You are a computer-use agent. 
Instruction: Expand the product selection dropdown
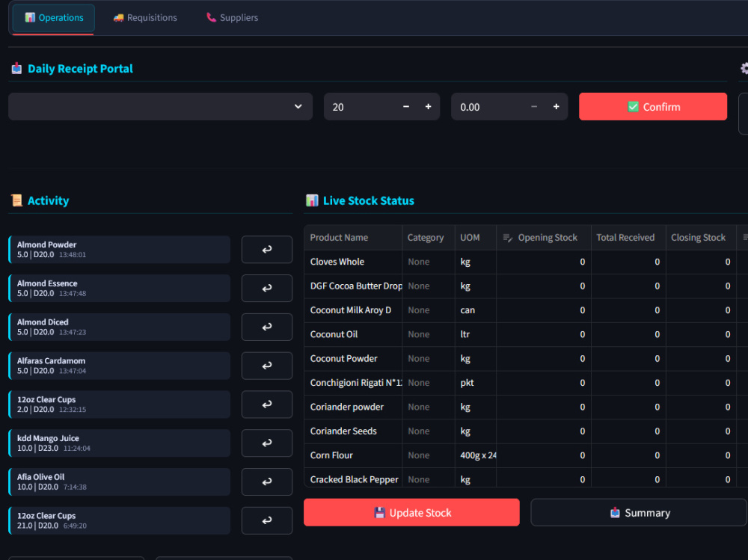160,106
